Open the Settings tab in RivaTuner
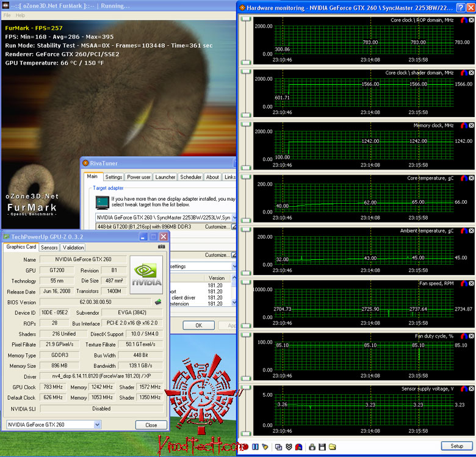The image size is (476, 457). tap(114, 177)
